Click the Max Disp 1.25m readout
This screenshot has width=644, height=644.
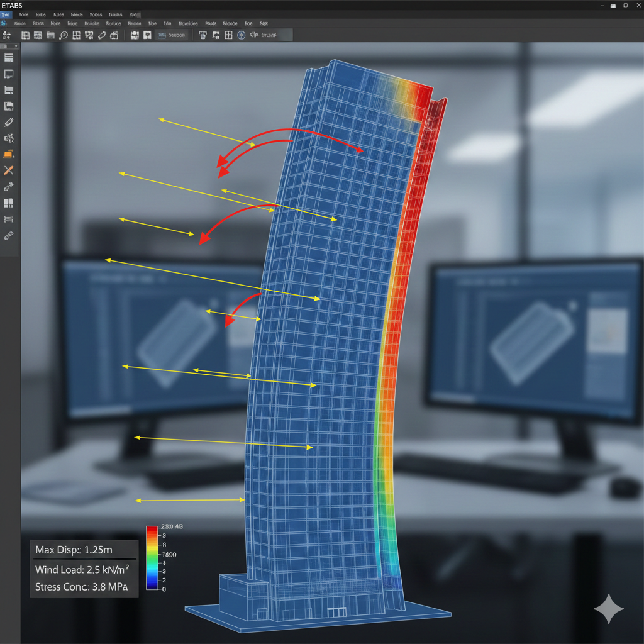pos(74,550)
